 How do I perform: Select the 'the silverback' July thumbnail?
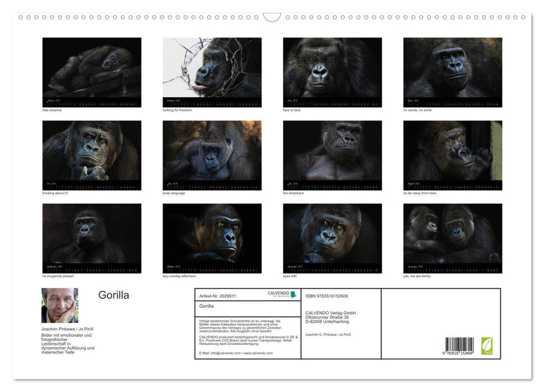click(x=332, y=155)
